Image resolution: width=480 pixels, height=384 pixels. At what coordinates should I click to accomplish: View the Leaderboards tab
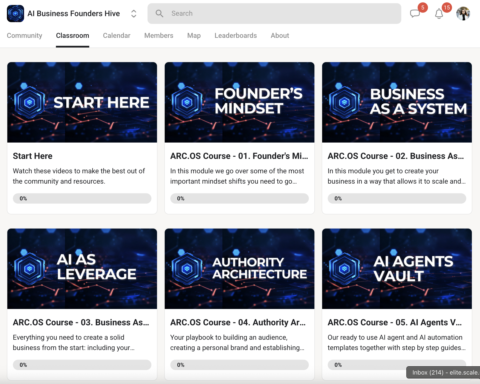click(235, 35)
